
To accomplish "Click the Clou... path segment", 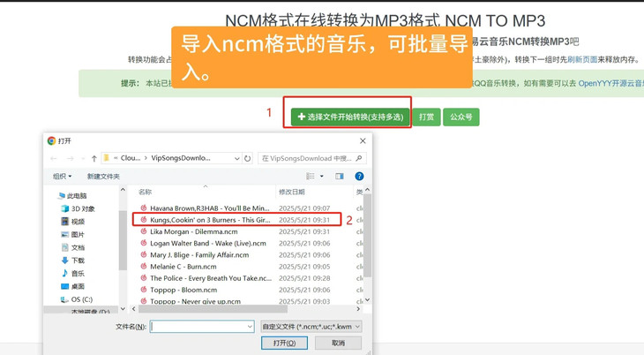I will click(x=131, y=158).
